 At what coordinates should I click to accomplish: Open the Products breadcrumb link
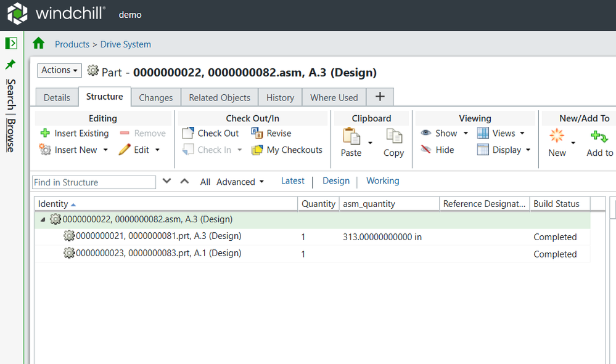click(72, 44)
